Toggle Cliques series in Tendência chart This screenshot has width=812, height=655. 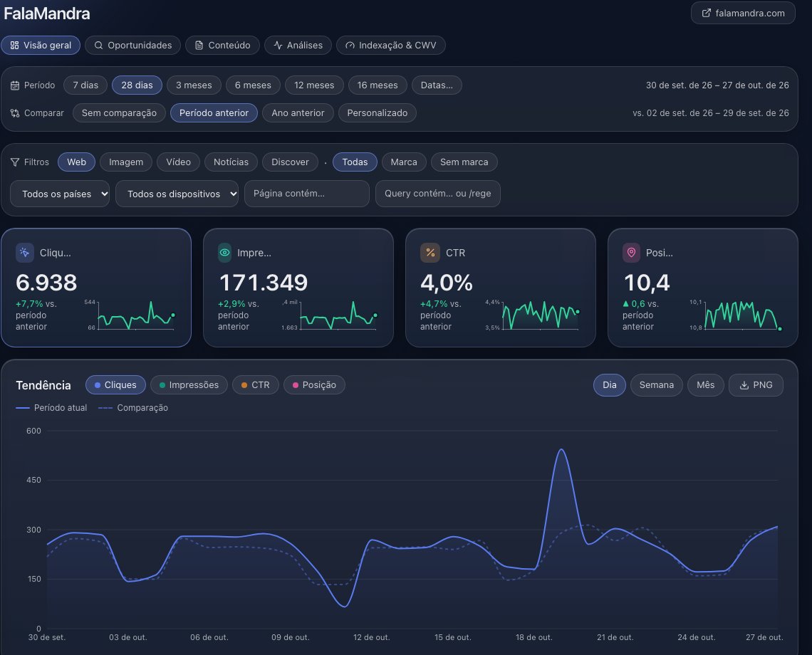(115, 384)
